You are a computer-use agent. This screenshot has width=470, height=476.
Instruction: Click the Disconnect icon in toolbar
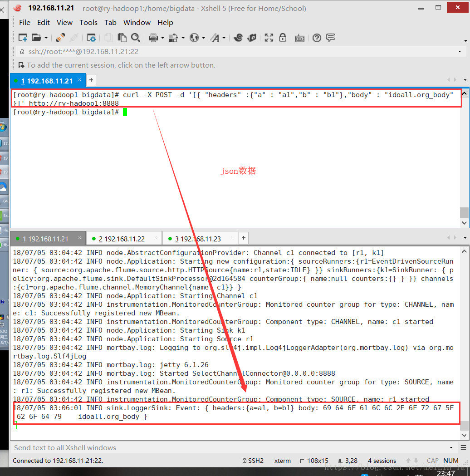(74, 38)
